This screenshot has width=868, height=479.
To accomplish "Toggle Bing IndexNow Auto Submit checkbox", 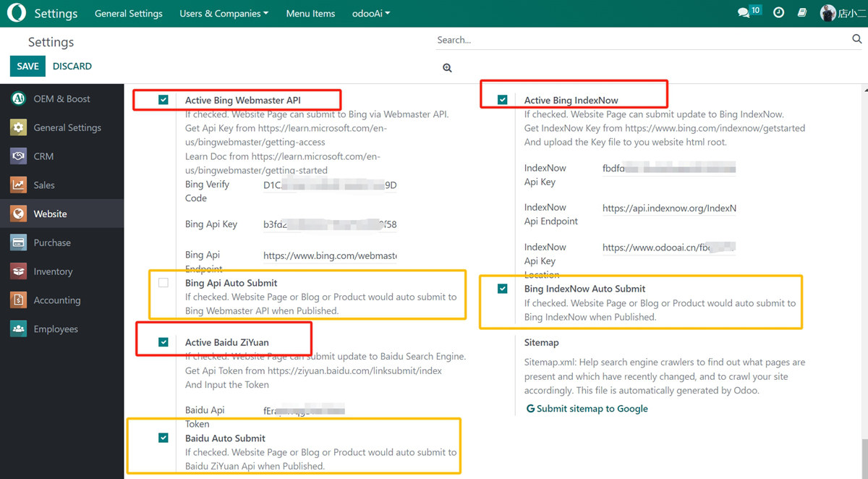I will click(x=503, y=289).
